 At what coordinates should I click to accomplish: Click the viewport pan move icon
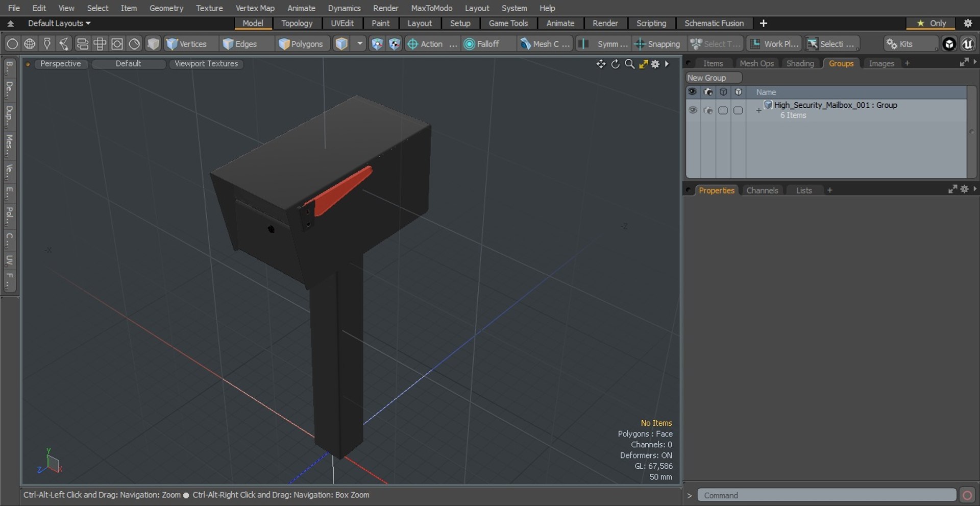pos(601,64)
